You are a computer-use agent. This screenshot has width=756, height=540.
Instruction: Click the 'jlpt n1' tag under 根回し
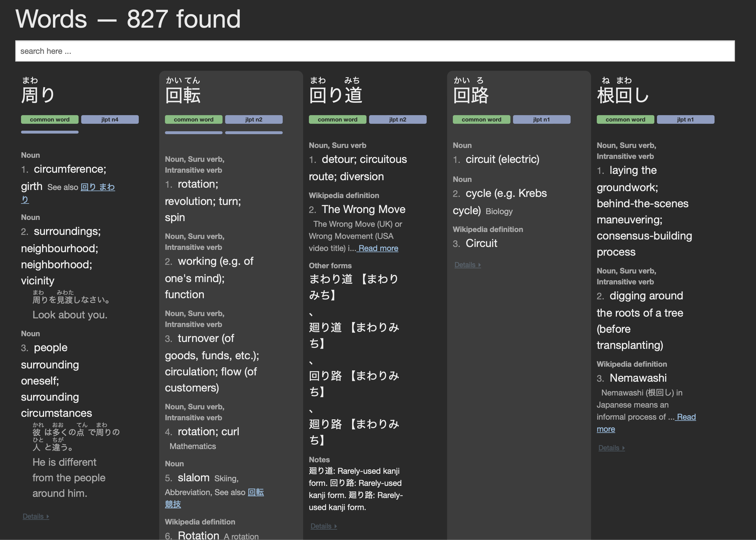click(685, 119)
